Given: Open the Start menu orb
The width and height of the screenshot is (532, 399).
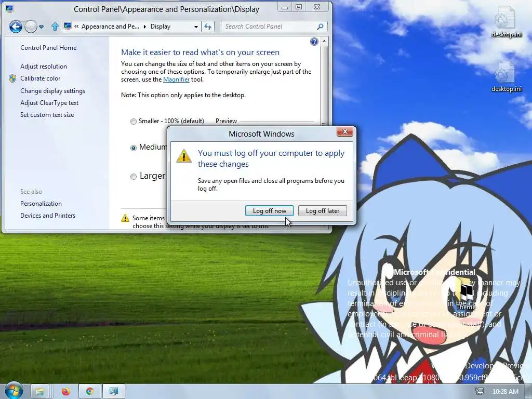Looking at the screenshot, I should click(x=14, y=391).
